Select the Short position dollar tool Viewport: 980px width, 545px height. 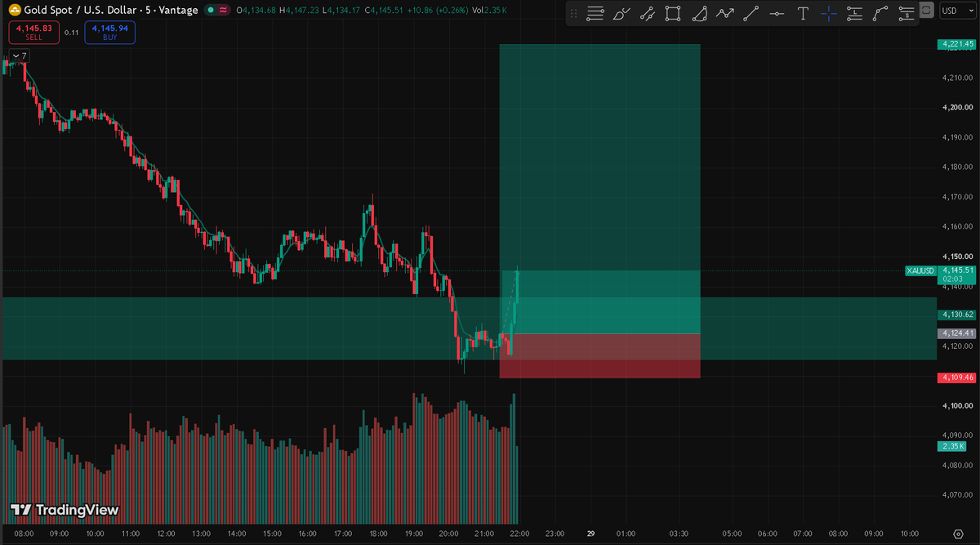coord(905,13)
